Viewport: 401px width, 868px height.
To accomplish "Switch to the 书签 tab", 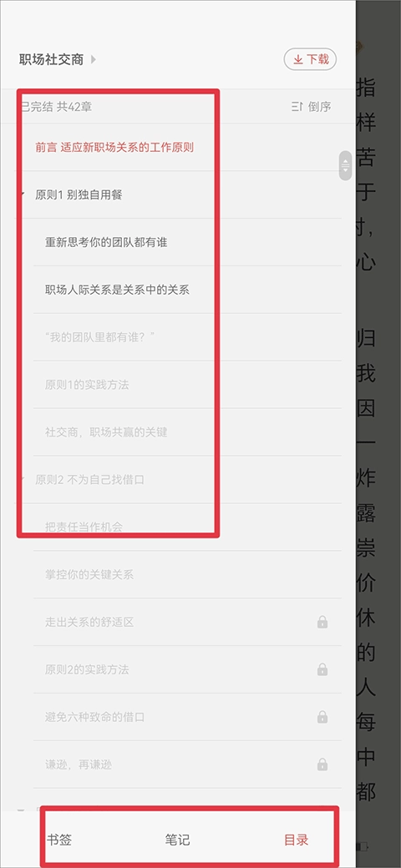I will point(59,840).
